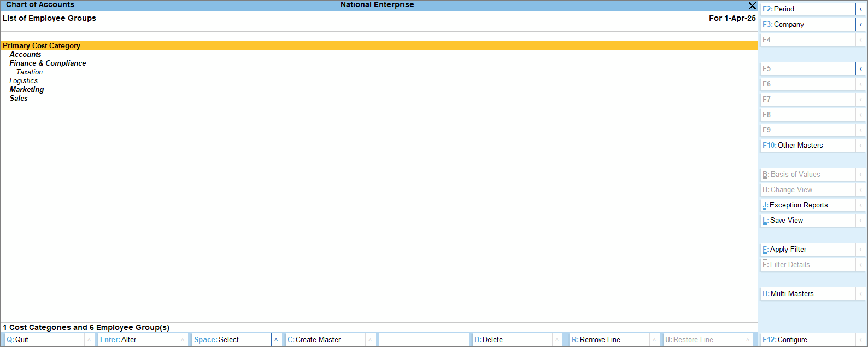Select the Accounts employee group
This screenshot has height=347, width=868.
pyautogui.click(x=25, y=55)
